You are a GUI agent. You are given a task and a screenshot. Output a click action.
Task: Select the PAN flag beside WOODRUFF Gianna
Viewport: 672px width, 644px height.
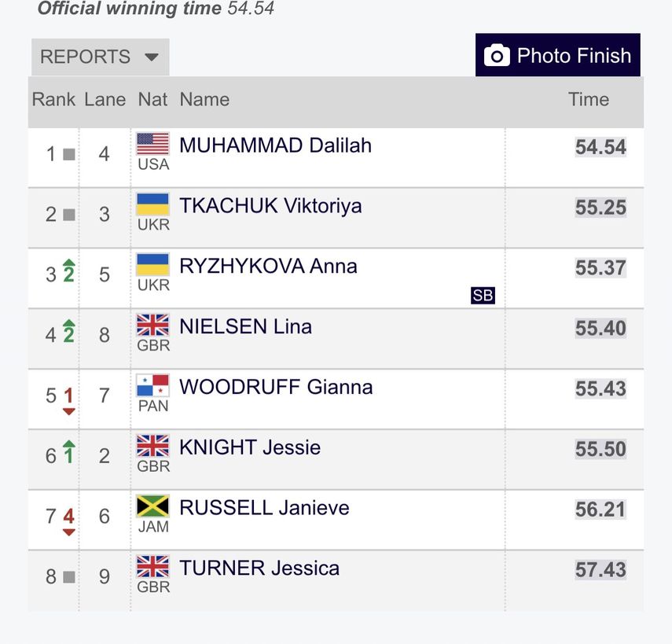click(x=152, y=385)
